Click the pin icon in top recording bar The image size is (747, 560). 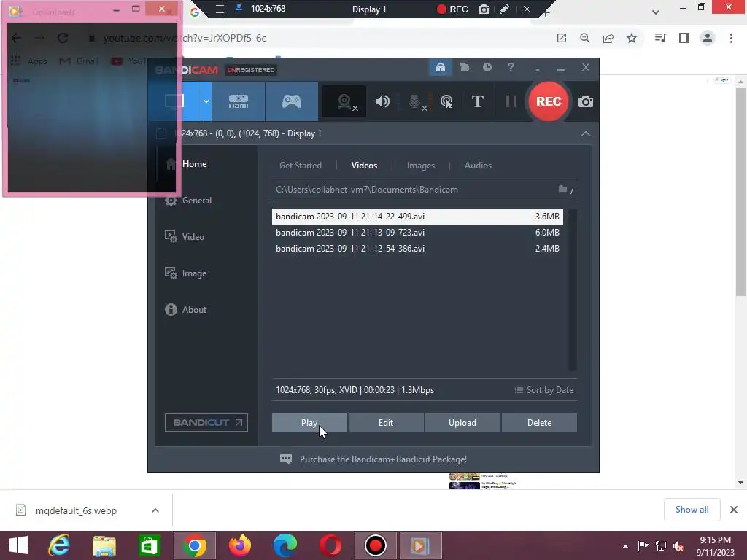(239, 9)
